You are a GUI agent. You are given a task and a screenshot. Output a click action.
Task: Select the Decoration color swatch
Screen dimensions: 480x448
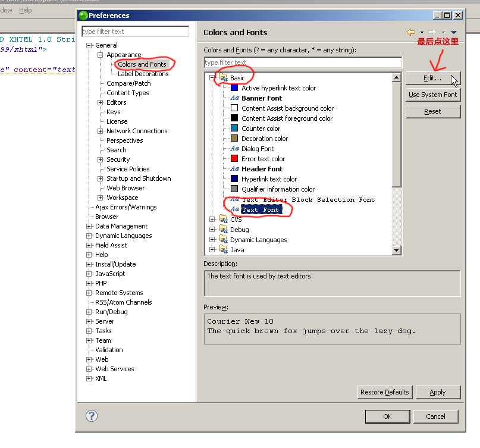[x=234, y=139]
